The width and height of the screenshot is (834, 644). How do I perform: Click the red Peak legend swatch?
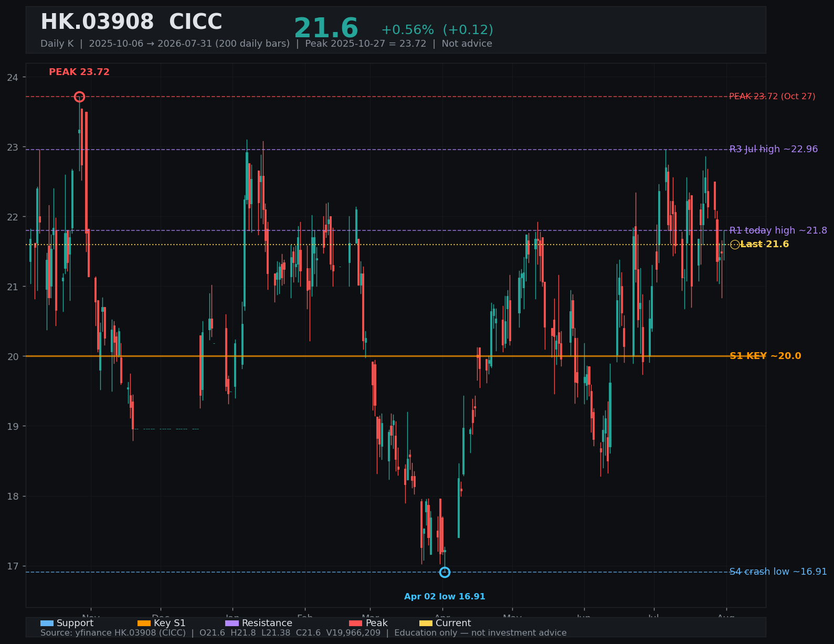pos(355,623)
